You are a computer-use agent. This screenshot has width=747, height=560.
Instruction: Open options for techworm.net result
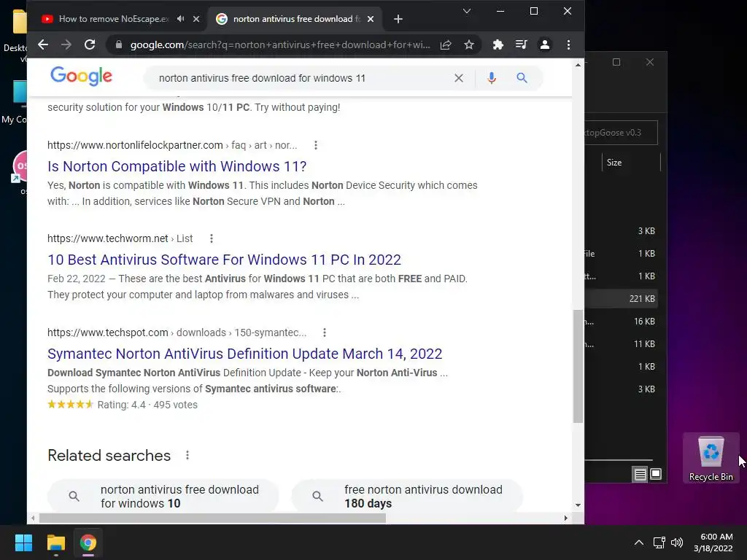click(212, 238)
